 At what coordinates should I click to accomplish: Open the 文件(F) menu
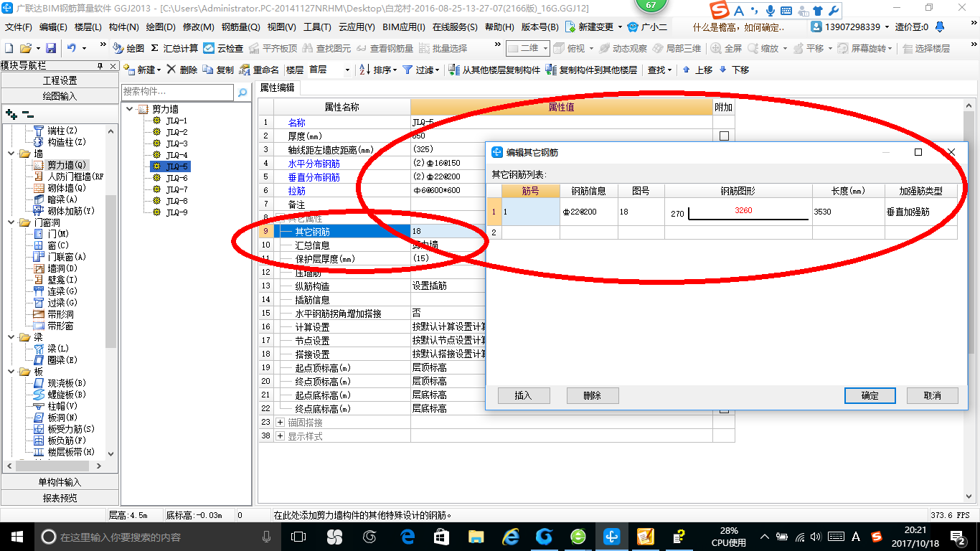coord(18,27)
